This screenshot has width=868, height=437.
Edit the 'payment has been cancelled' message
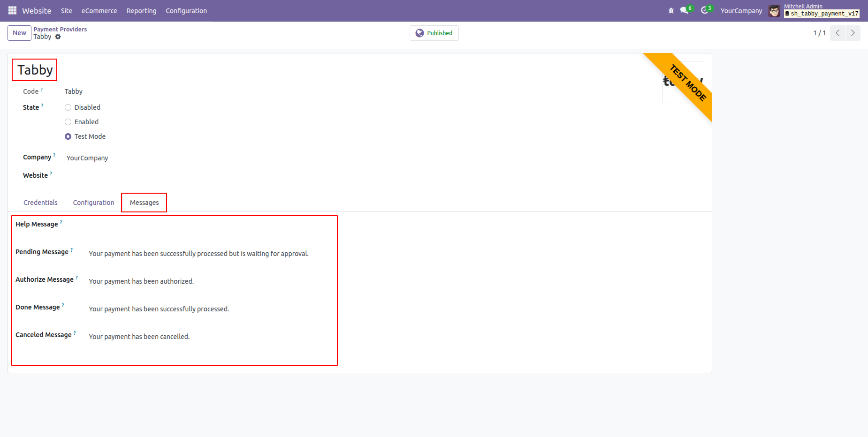139,337
